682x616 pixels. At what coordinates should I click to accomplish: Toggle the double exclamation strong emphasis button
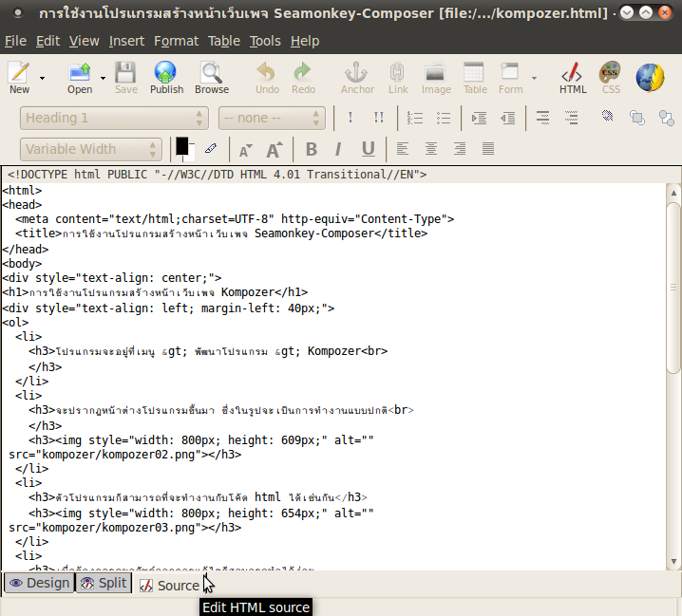pos(379,118)
